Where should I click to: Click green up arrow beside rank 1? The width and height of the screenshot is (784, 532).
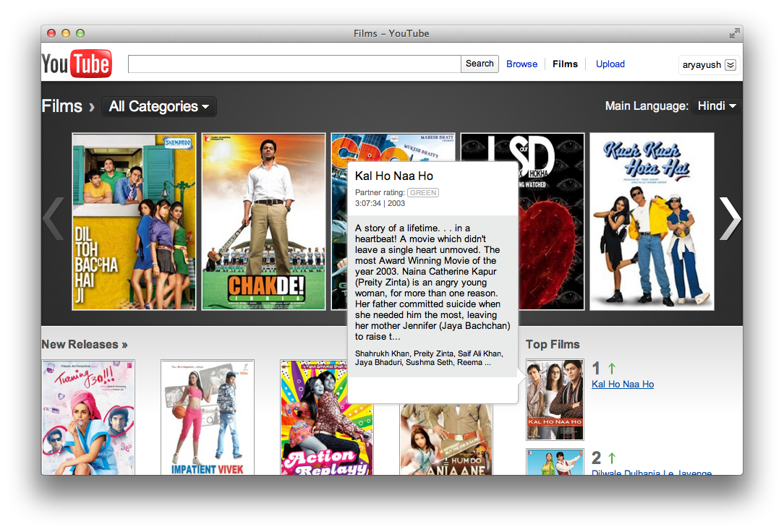pyautogui.click(x=611, y=369)
